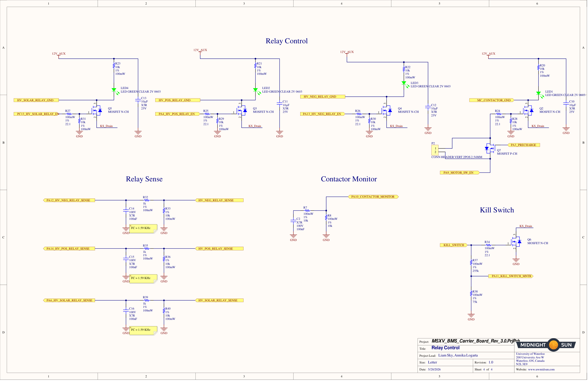Screen dimensions: 588x381
Task: Click the Letter size value
Action: tap(432, 362)
